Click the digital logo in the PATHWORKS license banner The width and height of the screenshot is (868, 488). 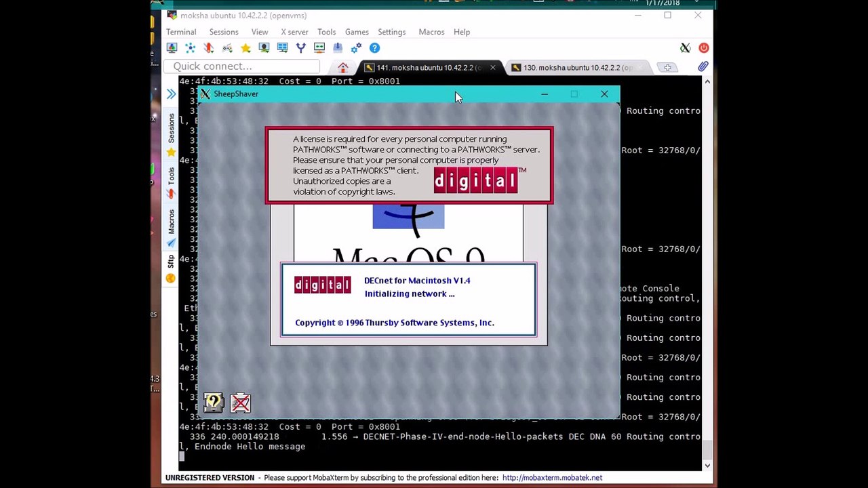(x=475, y=180)
